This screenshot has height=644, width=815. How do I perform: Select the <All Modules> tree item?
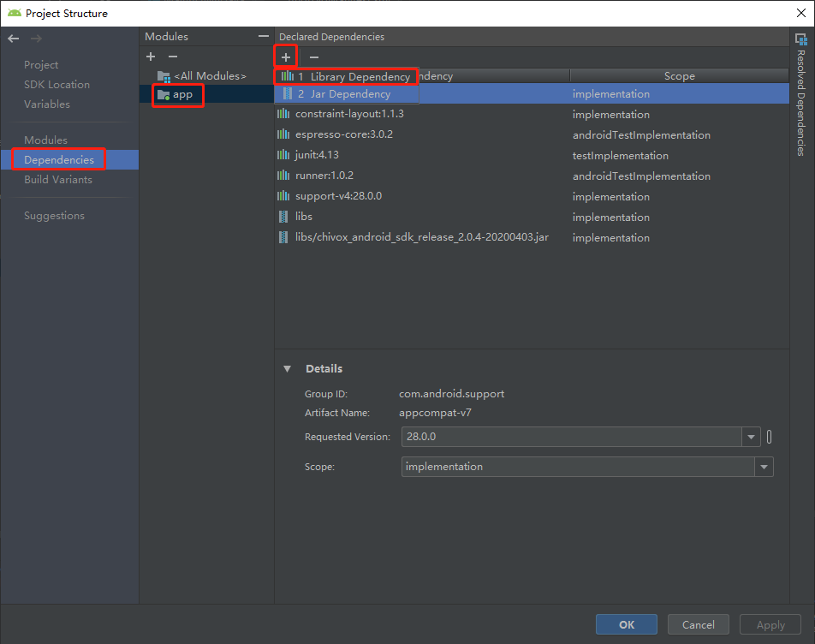click(210, 76)
